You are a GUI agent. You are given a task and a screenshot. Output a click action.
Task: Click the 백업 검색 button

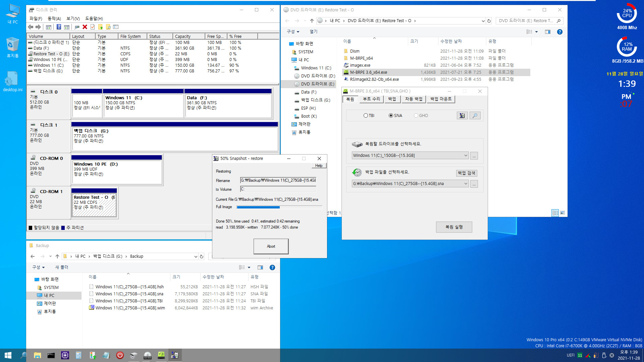pyautogui.click(x=467, y=173)
